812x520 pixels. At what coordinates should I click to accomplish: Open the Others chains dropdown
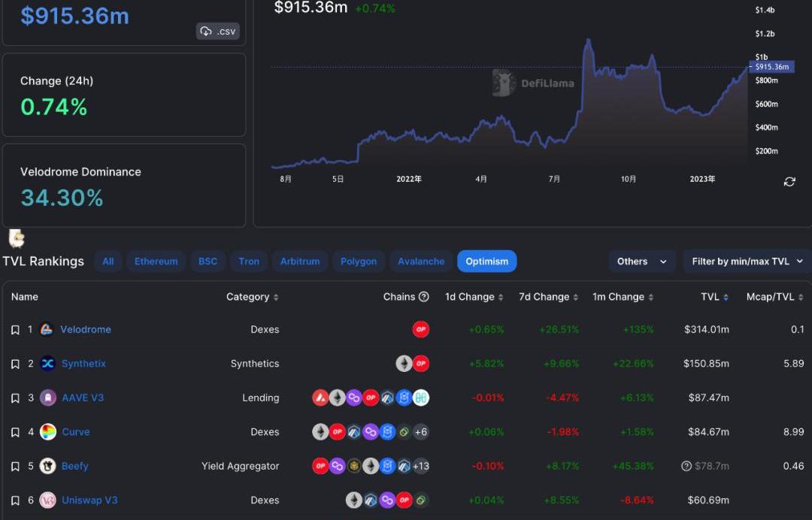click(641, 262)
